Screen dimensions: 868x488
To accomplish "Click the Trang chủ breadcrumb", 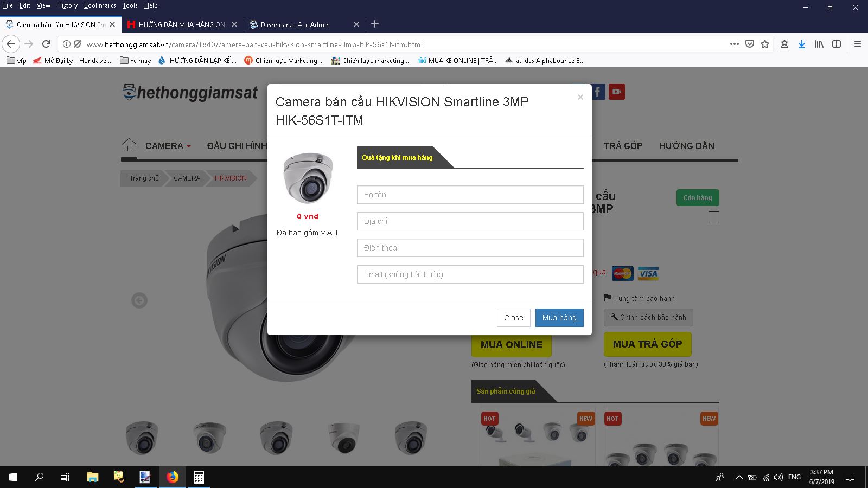I will pyautogui.click(x=144, y=178).
